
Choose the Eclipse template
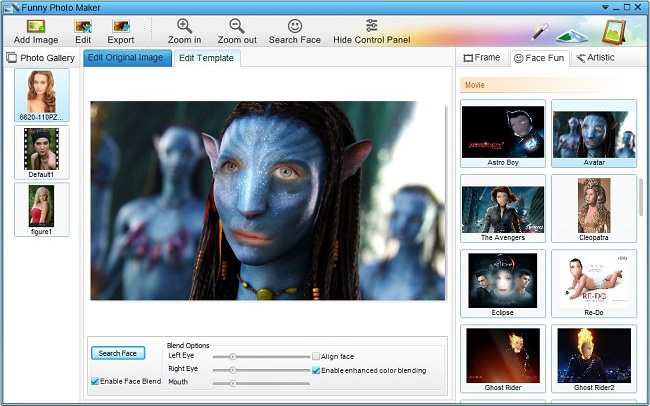(x=503, y=283)
